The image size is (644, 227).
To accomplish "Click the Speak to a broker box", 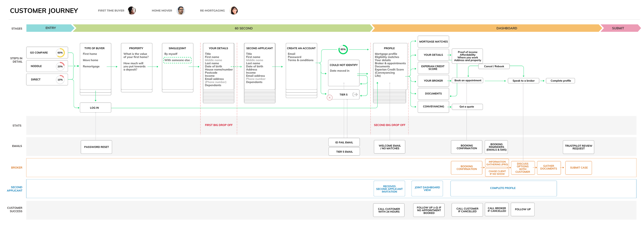I will click(x=523, y=81).
